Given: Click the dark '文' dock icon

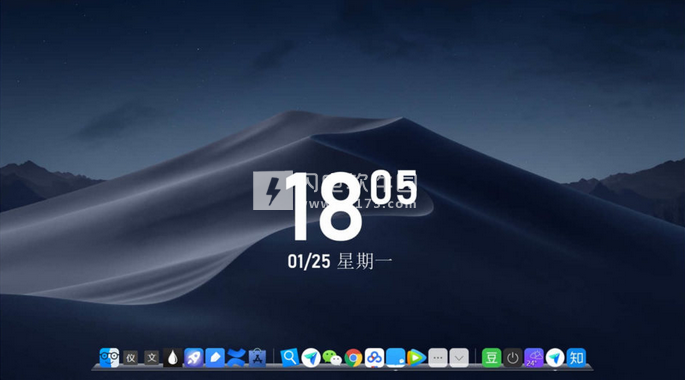Looking at the screenshot, I should (152, 358).
